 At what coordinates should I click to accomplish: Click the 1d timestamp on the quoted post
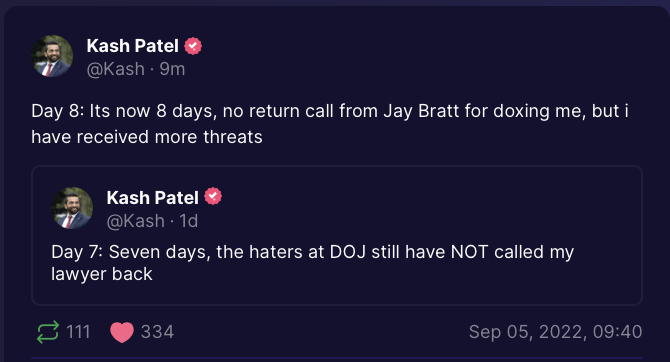(188, 221)
